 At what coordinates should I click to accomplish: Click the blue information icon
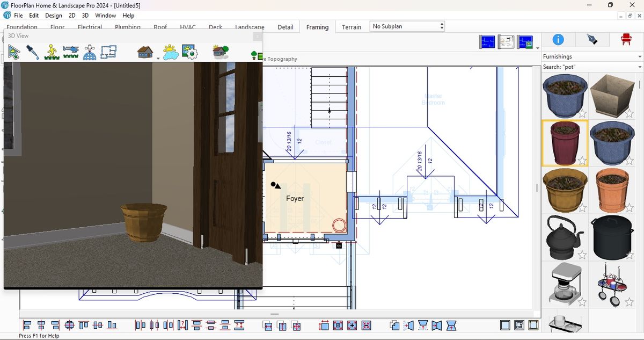click(x=557, y=40)
